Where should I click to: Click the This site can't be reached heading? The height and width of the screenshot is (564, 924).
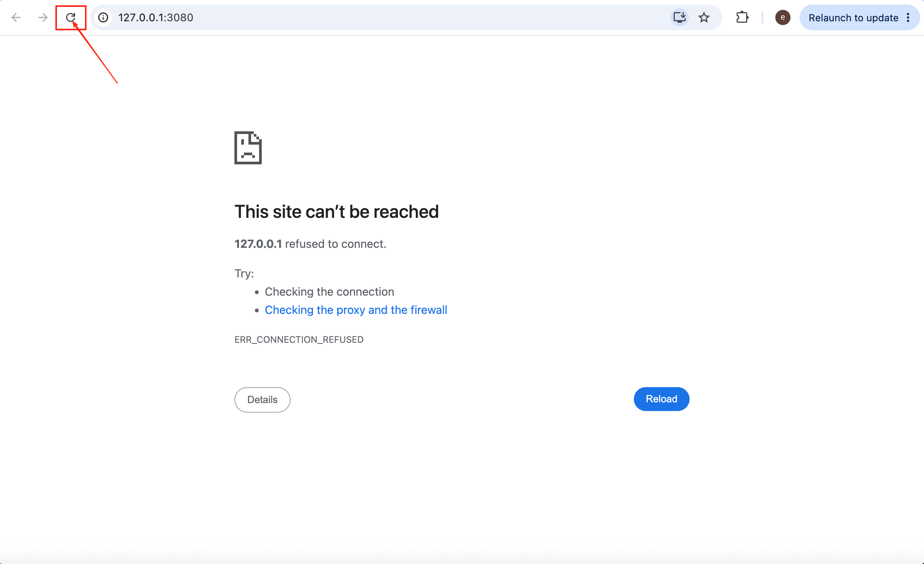(336, 211)
